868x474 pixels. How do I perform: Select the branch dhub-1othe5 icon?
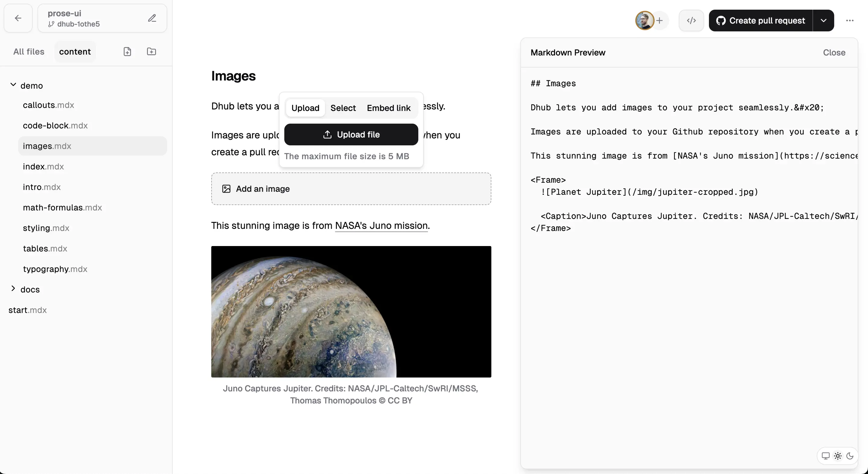pyautogui.click(x=51, y=24)
